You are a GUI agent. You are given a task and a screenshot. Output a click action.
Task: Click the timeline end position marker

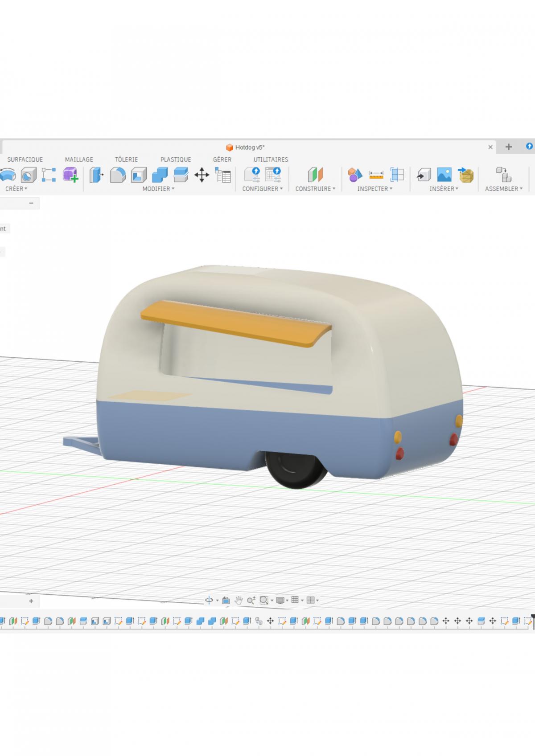point(532,618)
